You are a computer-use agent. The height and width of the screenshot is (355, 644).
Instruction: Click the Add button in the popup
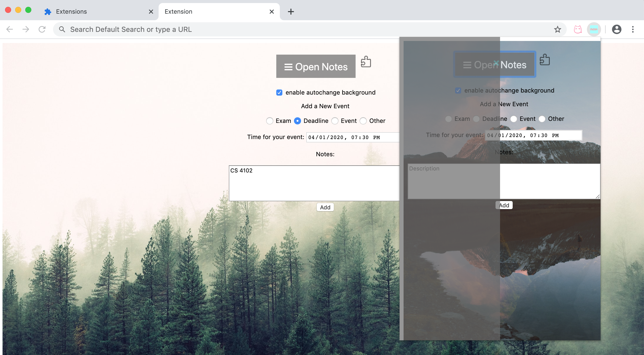click(x=504, y=205)
